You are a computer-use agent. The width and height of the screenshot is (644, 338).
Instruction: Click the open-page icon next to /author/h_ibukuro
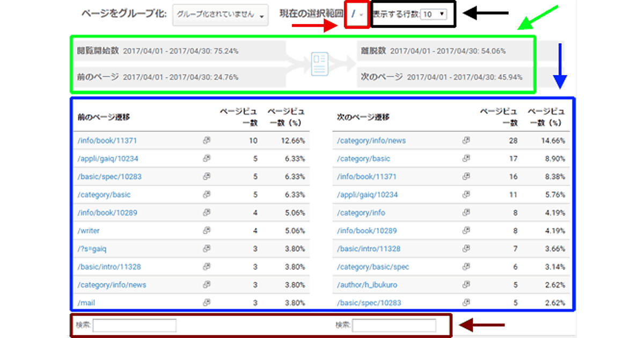pos(466,285)
